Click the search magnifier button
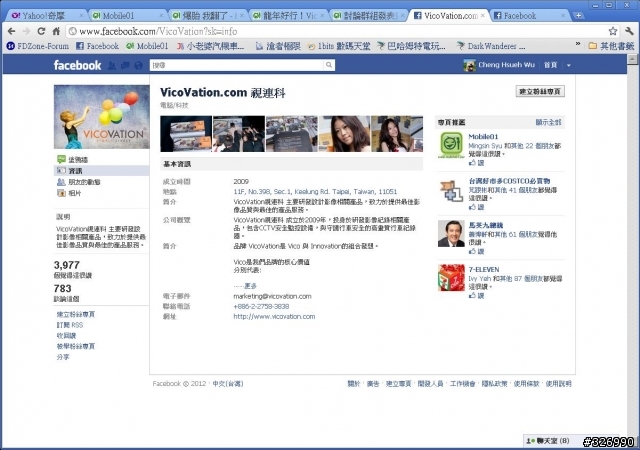Image resolution: width=640 pixels, height=450 pixels. coord(329,65)
